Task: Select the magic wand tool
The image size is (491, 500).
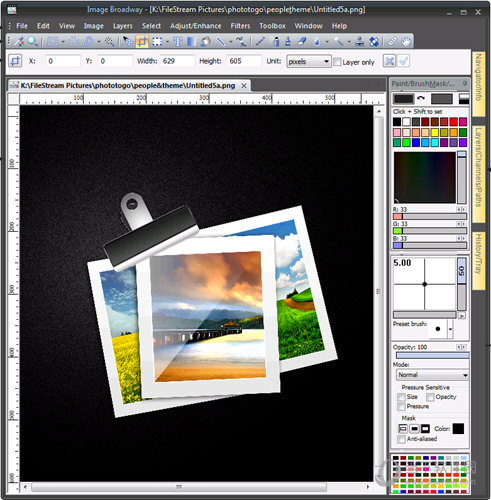Action: (109, 42)
